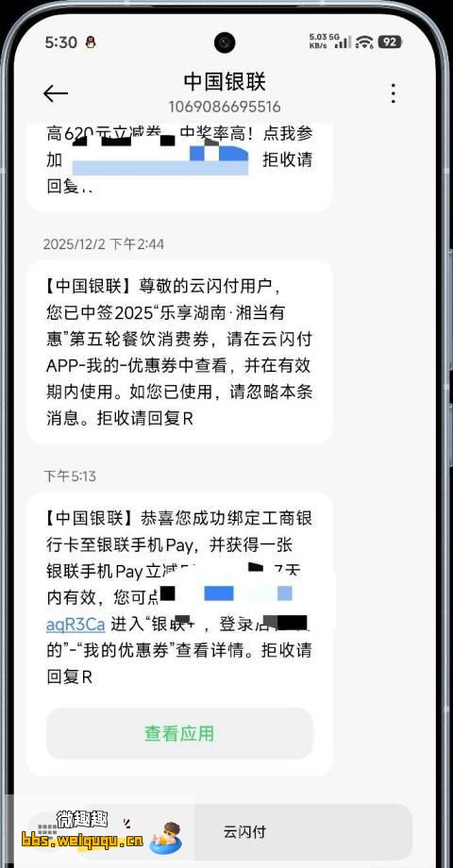This screenshot has height=868, width=453.
Task: Tap the 下午5:13 timestamp
Action: tap(70, 476)
